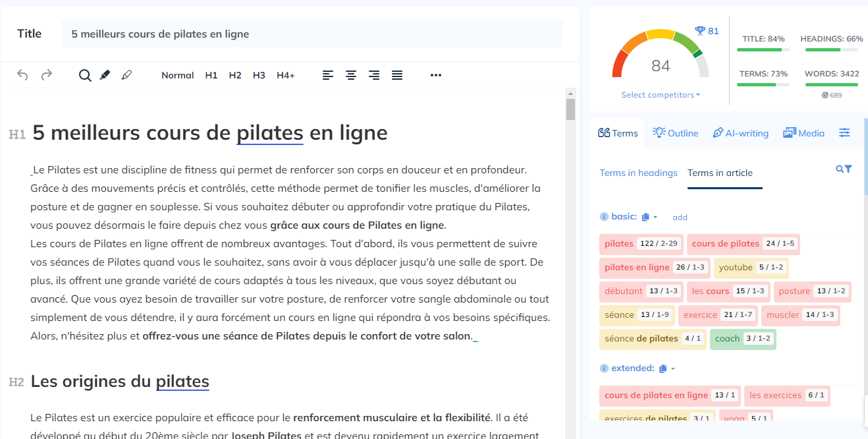
Task: Click the TERMS: 73% progress bar
Action: coord(763,84)
